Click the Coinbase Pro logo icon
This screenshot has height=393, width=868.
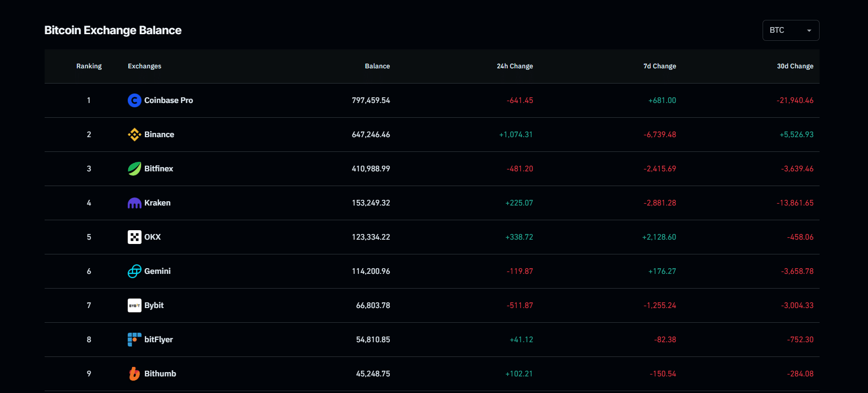coord(134,100)
